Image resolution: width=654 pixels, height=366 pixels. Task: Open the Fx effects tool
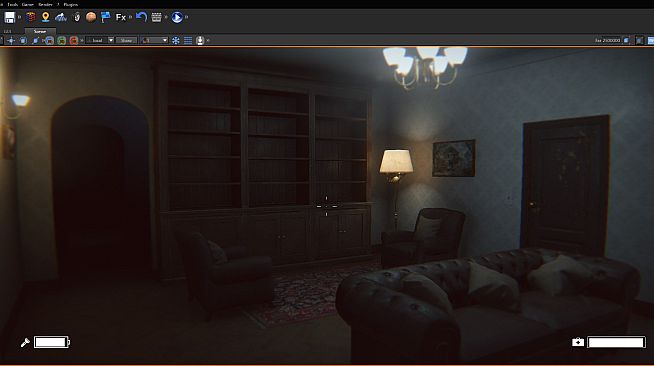click(x=121, y=17)
